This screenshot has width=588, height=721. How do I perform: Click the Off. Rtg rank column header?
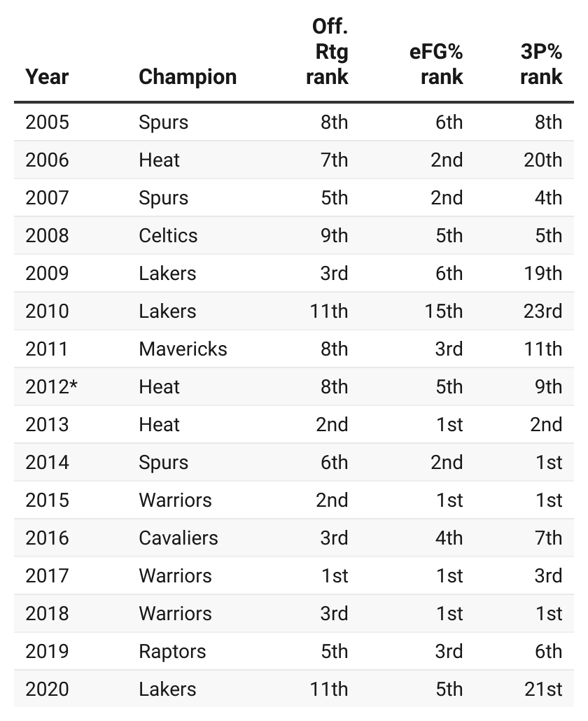point(327,52)
